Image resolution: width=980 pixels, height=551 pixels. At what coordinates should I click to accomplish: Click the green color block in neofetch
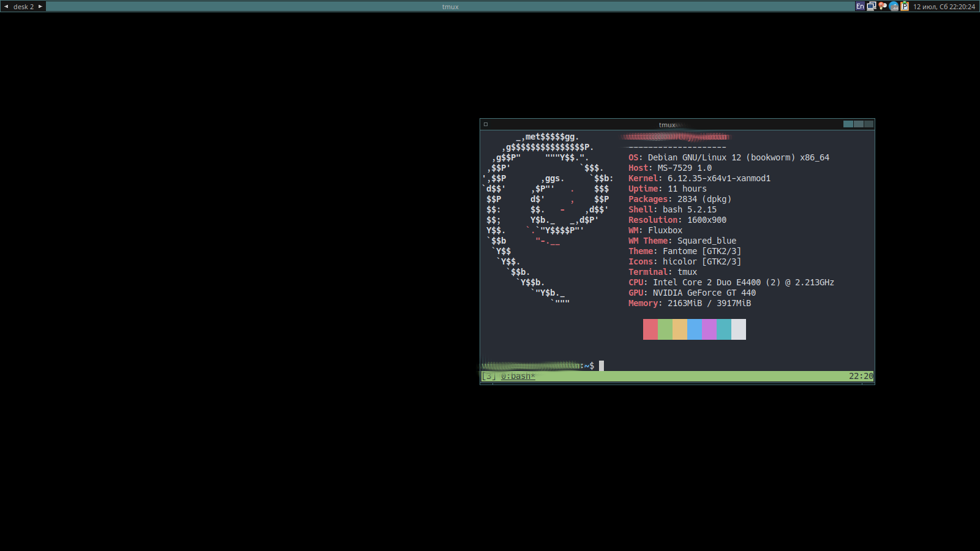coord(665,329)
